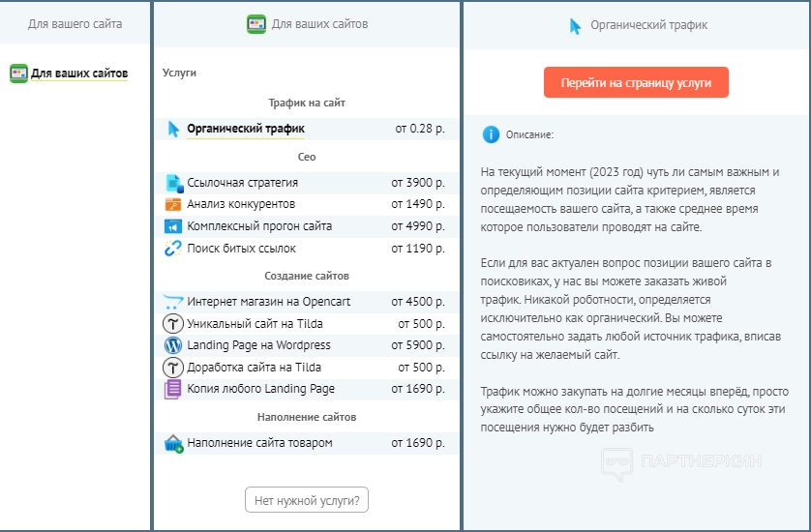This screenshot has height=532, width=811.
Task: Click the Нет нужной услуги? button
Action: click(x=307, y=500)
